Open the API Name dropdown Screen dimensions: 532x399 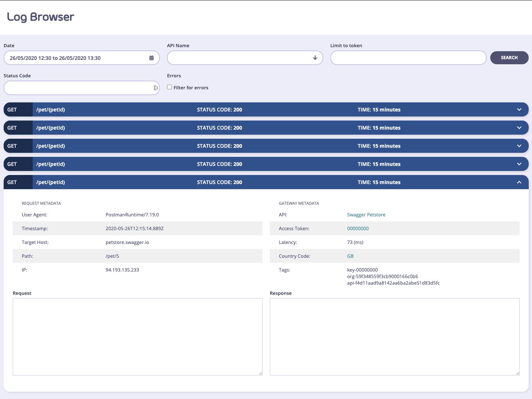coord(245,58)
